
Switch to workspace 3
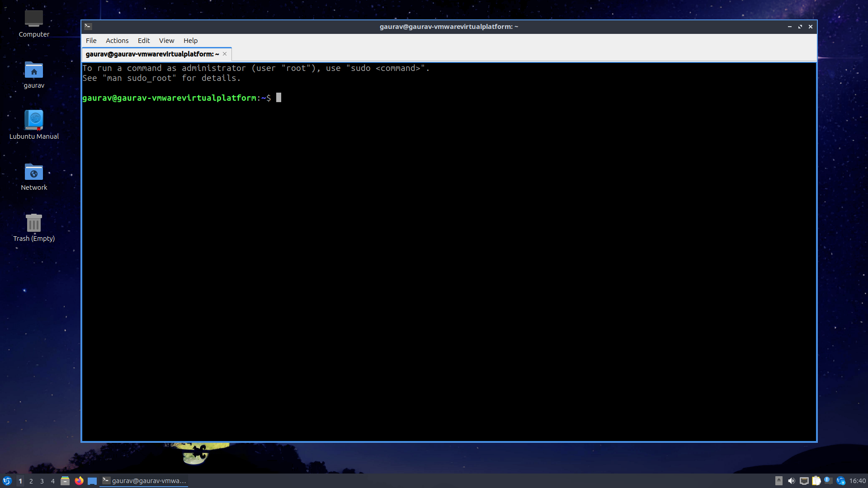[x=42, y=481]
